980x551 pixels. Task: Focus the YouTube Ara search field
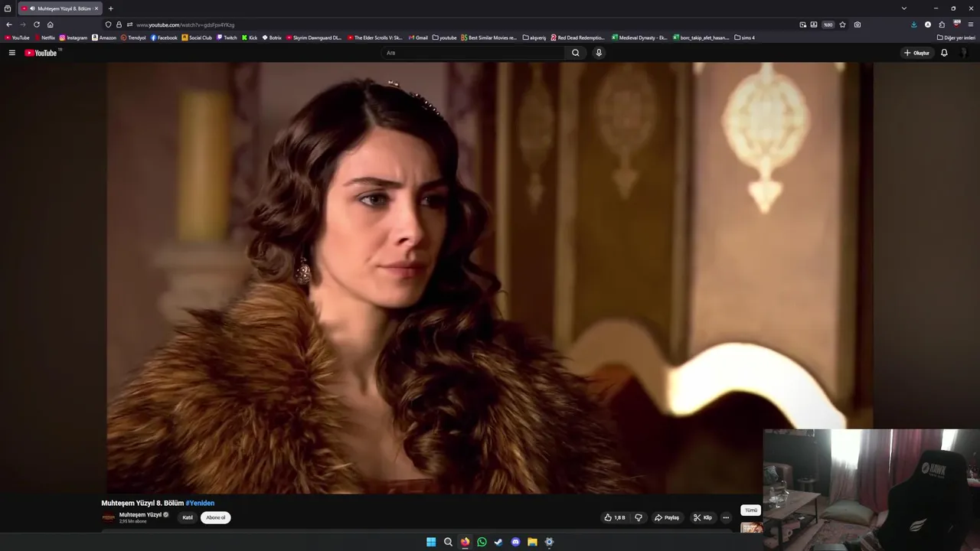(x=475, y=53)
